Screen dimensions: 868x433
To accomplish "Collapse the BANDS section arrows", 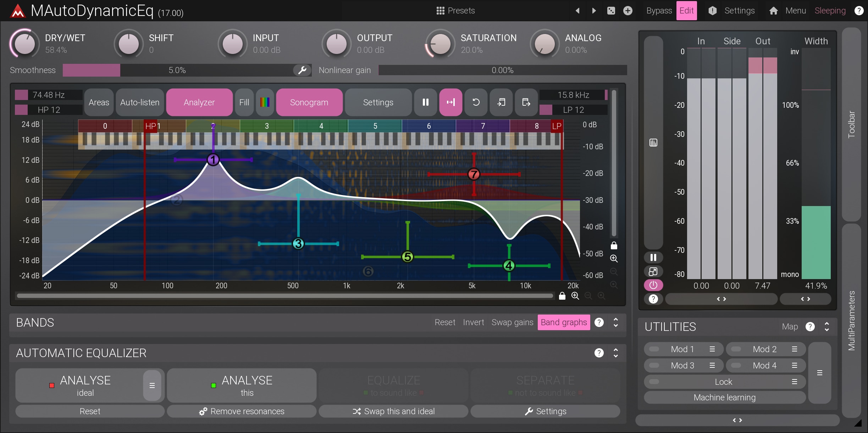I will 616,322.
